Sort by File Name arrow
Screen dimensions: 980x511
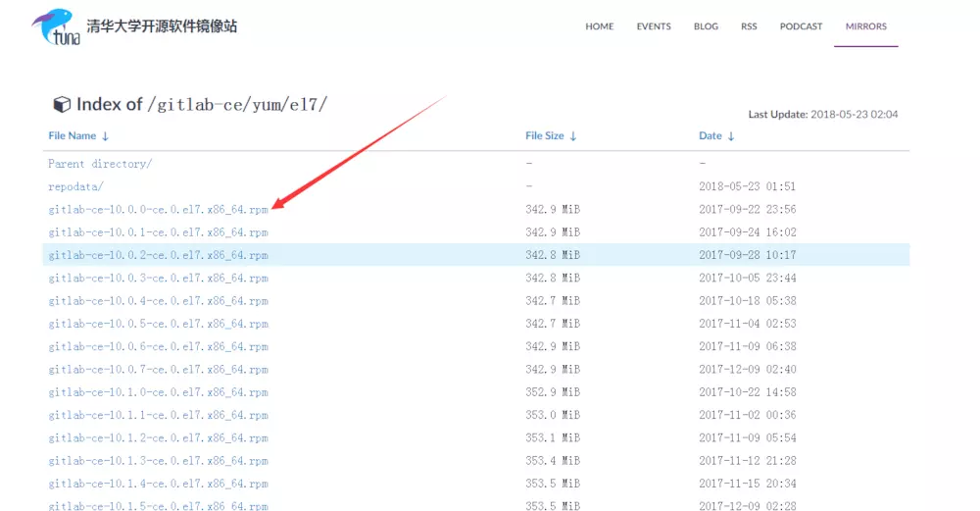click(x=106, y=136)
